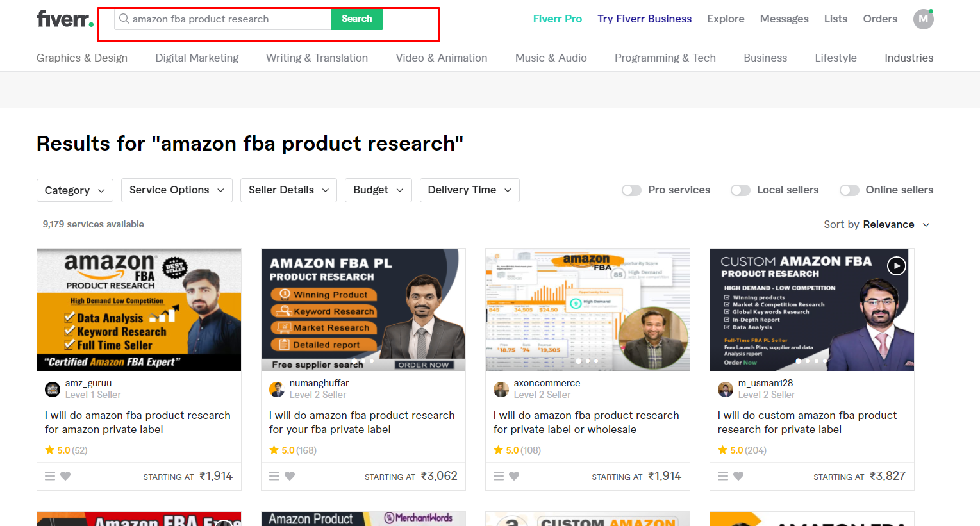Open numanghuffar gig thumbnail image

(x=363, y=309)
